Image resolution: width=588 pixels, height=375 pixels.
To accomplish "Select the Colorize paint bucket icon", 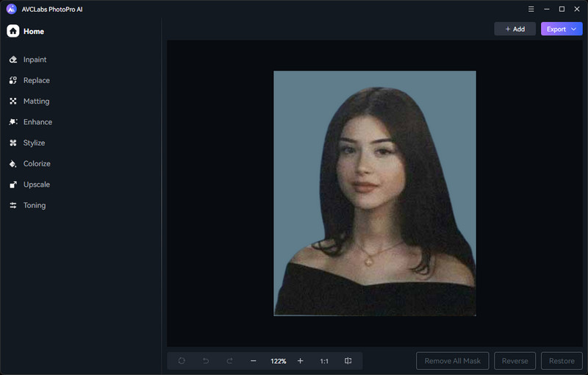I will [x=13, y=164].
